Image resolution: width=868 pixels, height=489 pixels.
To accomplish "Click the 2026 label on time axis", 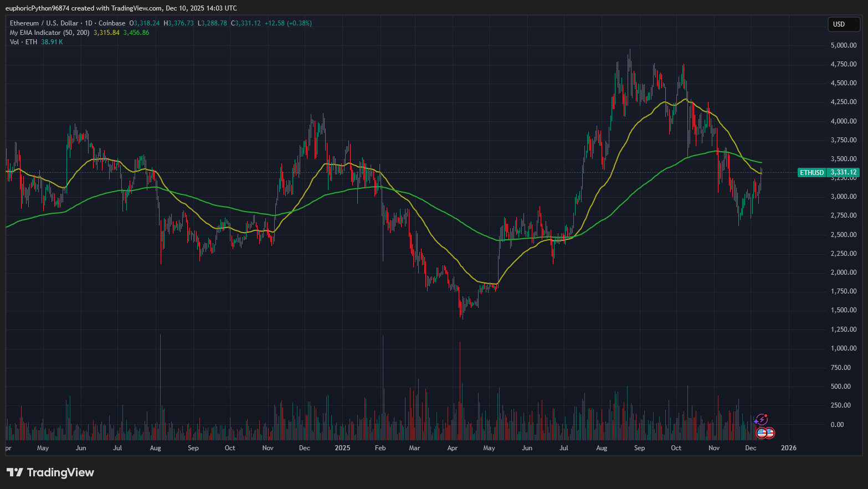I will click(788, 448).
